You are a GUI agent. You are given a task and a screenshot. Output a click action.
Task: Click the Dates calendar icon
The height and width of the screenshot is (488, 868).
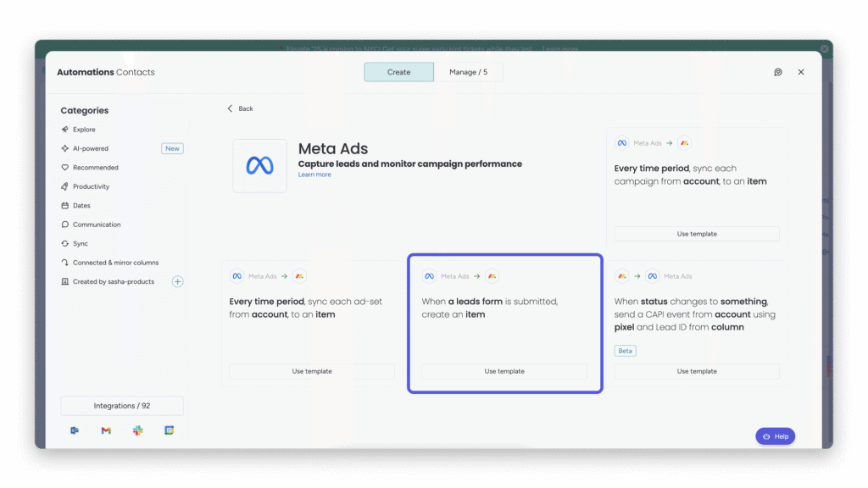click(64, 205)
